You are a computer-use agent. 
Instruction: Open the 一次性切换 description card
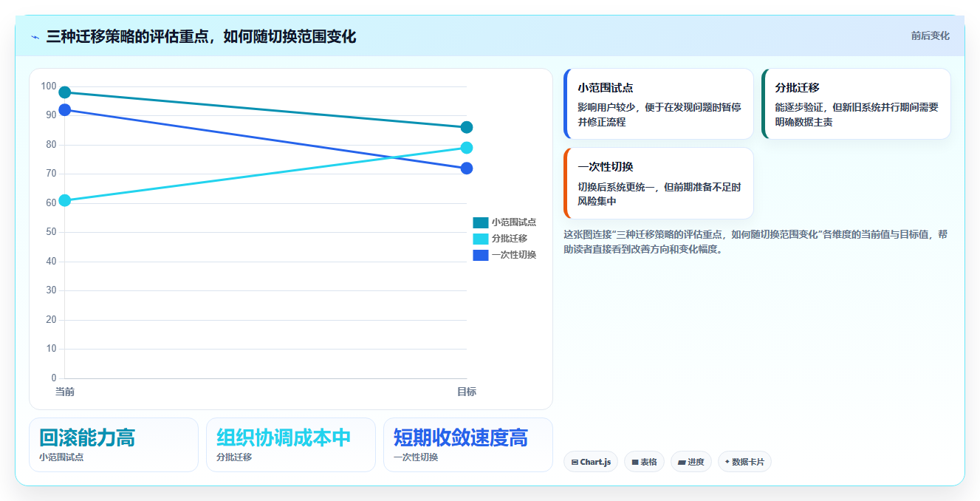pos(659,183)
